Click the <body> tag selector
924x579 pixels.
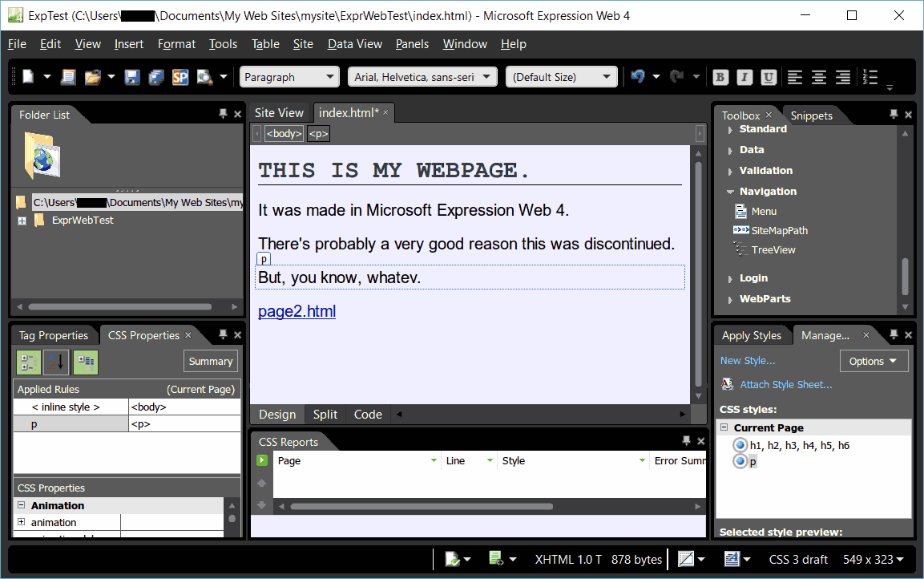tap(284, 134)
